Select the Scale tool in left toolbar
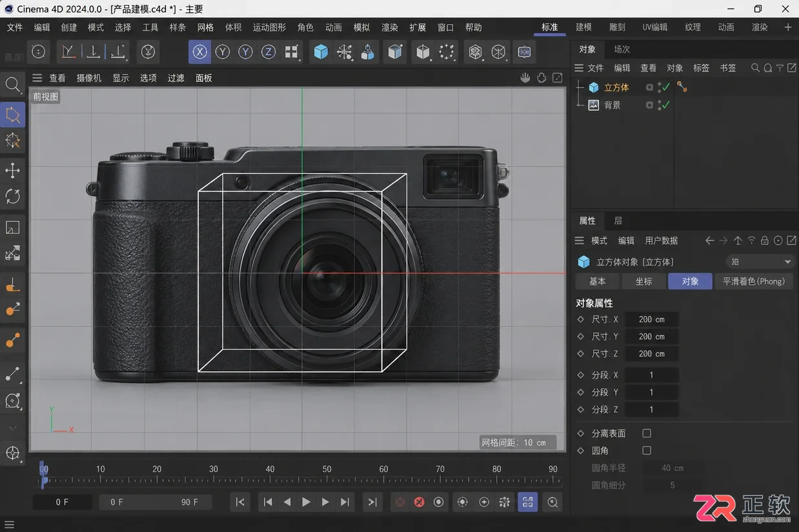Screen dimensions: 799x532 pos(12,227)
